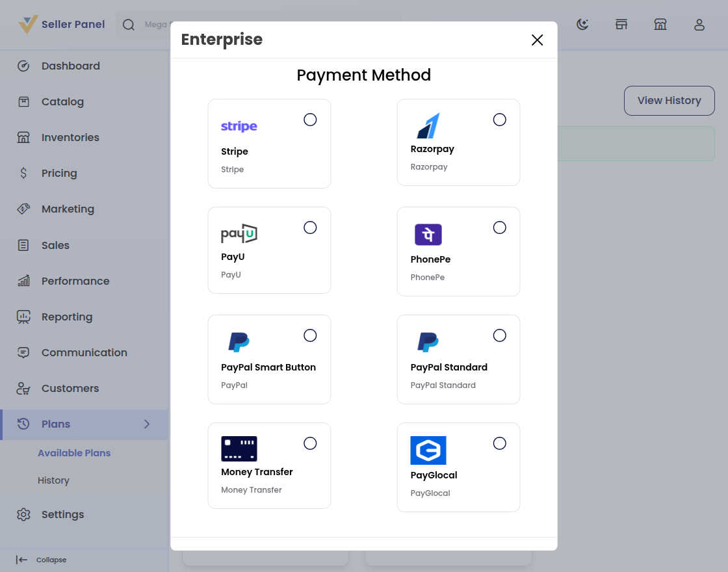Open the user profile icon
This screenshot has height=572, width=728.
tap(699, 24)
